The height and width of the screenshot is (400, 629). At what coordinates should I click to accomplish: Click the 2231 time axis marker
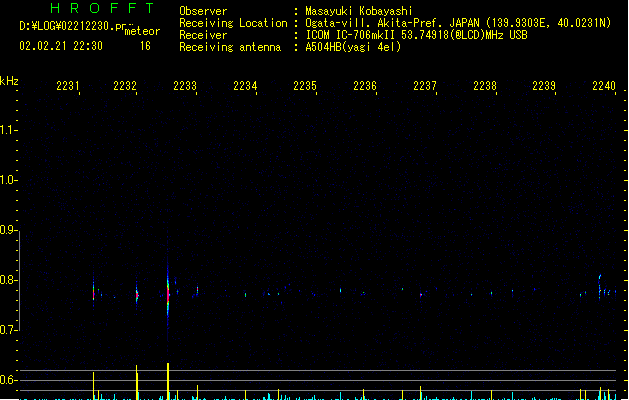point(68,86)
